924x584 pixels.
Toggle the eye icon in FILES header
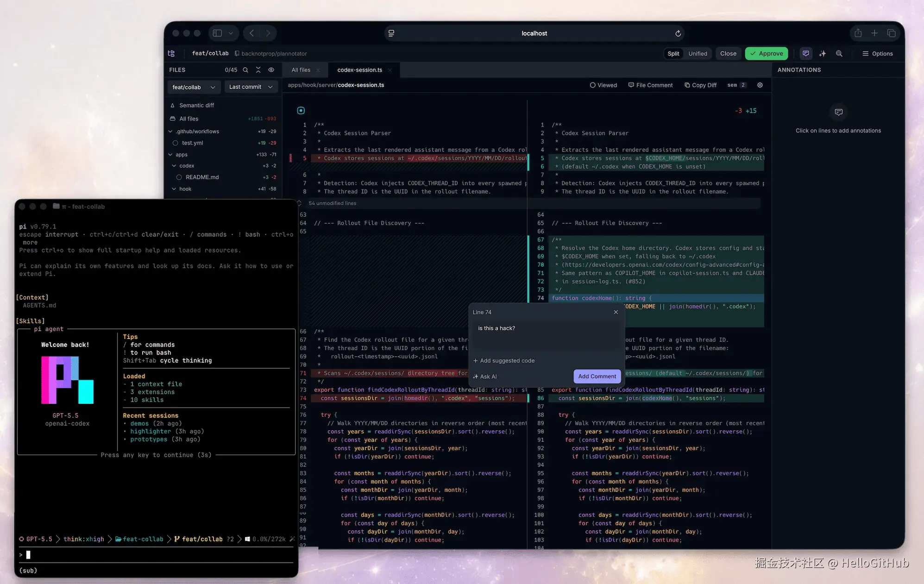pyautogui.click(x=271, y=70)
